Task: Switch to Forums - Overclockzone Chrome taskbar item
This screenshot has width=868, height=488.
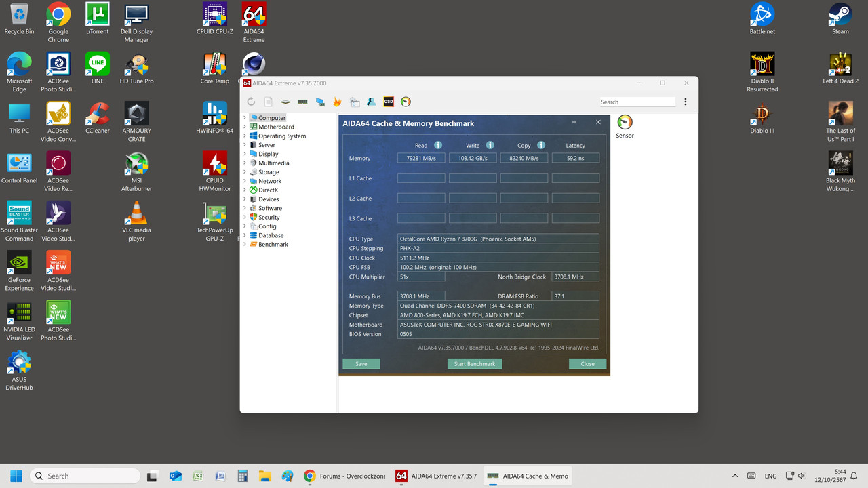Action: tap(344, 476)
